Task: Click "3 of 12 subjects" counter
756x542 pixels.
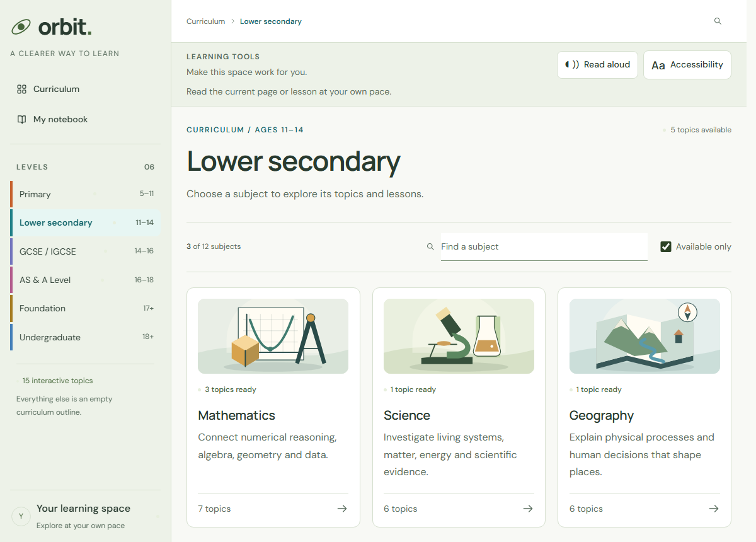Action: point(214,246)
